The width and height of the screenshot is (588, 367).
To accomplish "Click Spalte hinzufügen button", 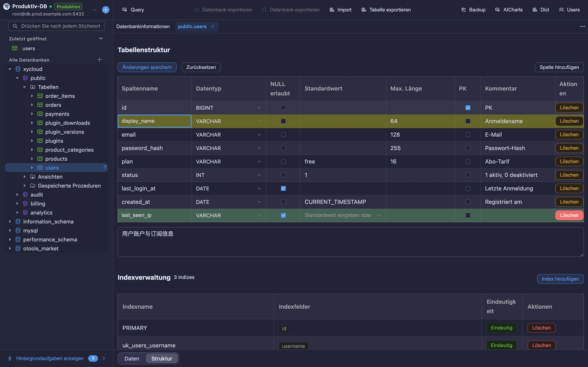I will pos(559,67).
